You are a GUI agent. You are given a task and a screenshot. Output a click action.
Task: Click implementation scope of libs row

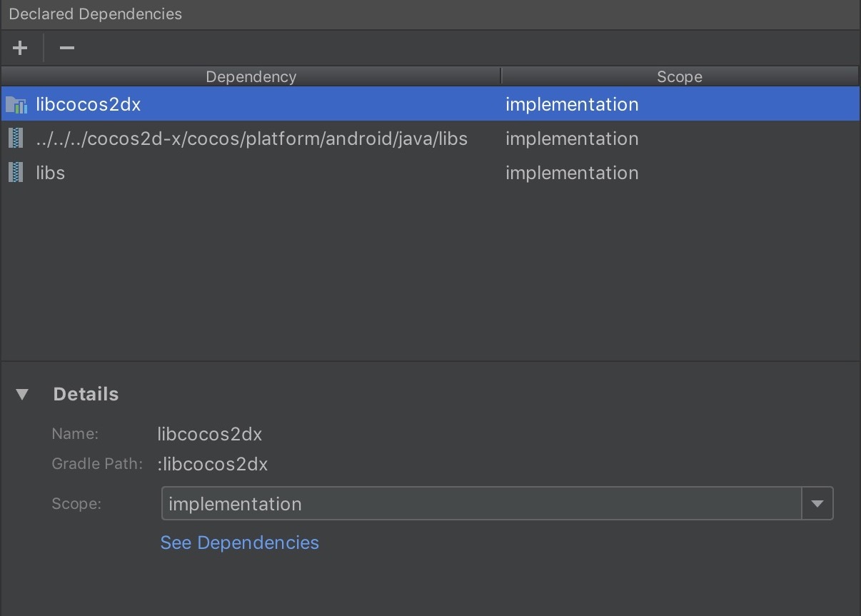(572, 173)
